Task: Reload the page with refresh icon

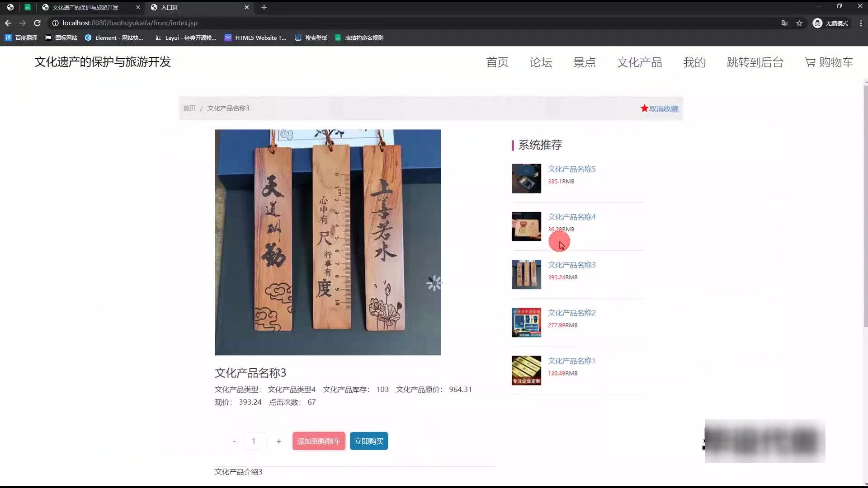Action: pos(38,23)
